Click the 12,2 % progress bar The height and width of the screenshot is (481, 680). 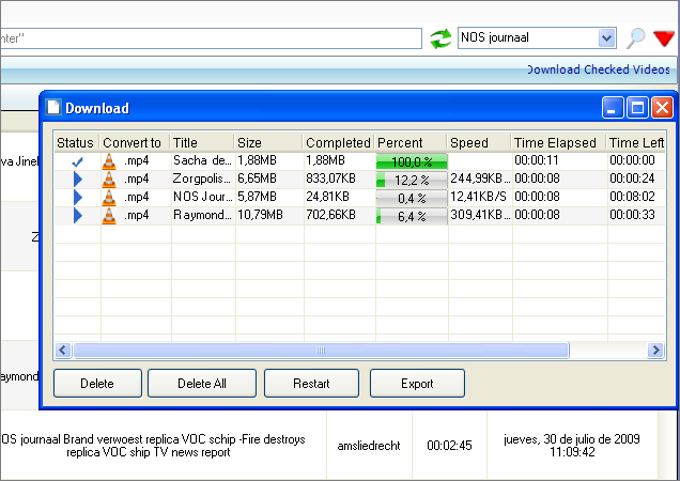coord(412,180)
